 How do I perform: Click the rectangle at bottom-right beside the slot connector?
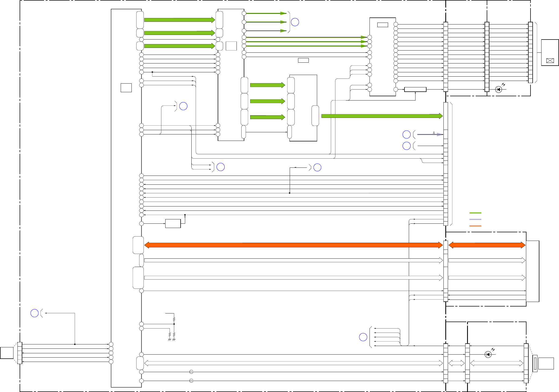[546, 364]
